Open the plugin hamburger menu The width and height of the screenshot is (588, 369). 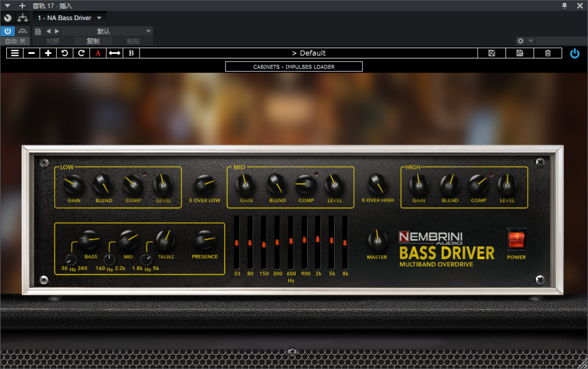point(14,53)
